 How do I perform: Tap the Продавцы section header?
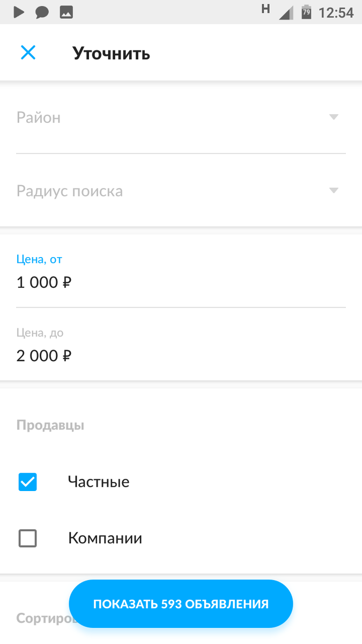(50, 425)
